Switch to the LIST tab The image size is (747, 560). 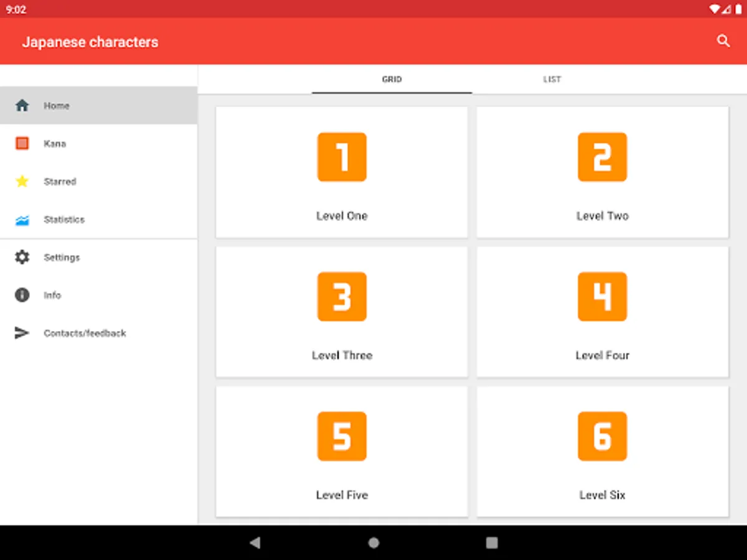click(x=552, y=79)
